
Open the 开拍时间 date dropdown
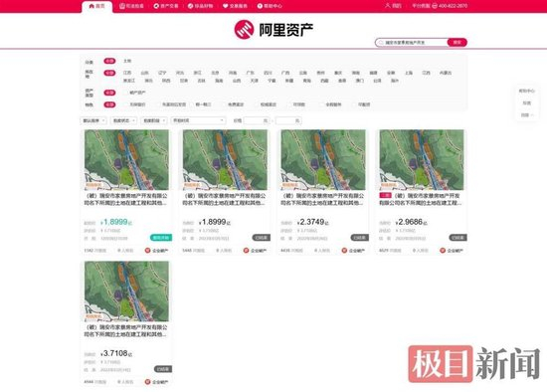pos(198,120)
